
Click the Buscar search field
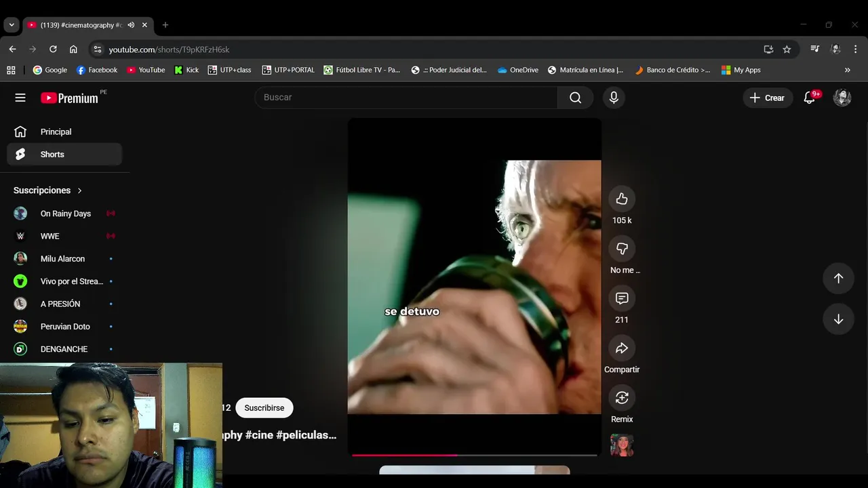click(406, 98)
